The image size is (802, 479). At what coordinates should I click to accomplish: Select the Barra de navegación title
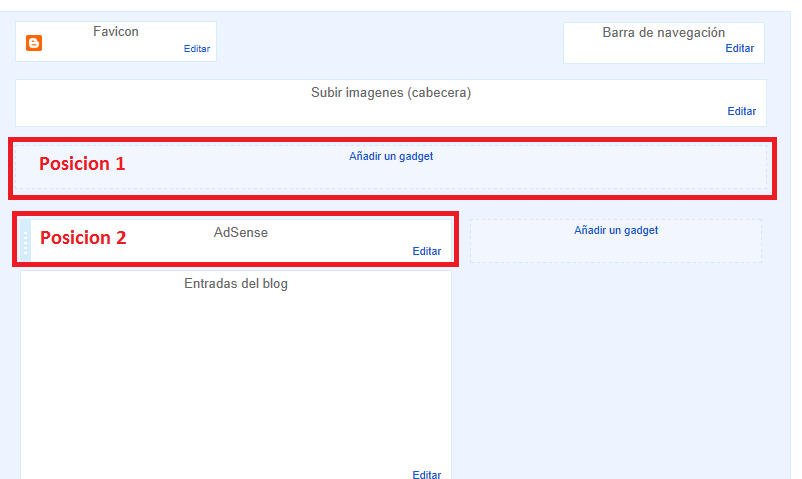click(x=663, y=33)
